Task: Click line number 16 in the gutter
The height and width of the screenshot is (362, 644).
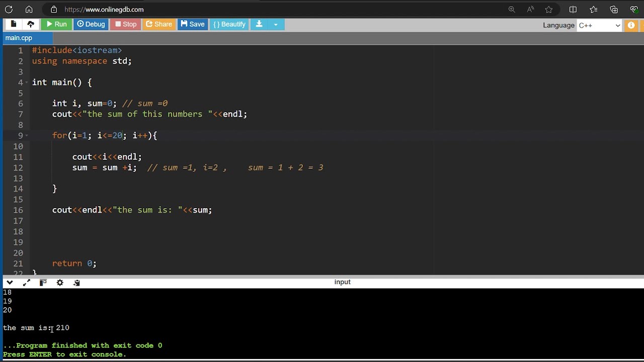Action: (18, 210)
